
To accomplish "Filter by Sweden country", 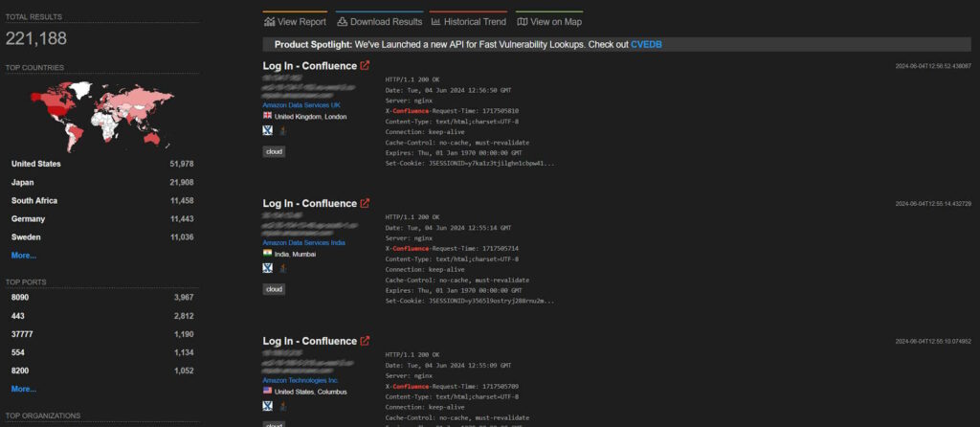I will pyautogui.click(x=26, y=236).
